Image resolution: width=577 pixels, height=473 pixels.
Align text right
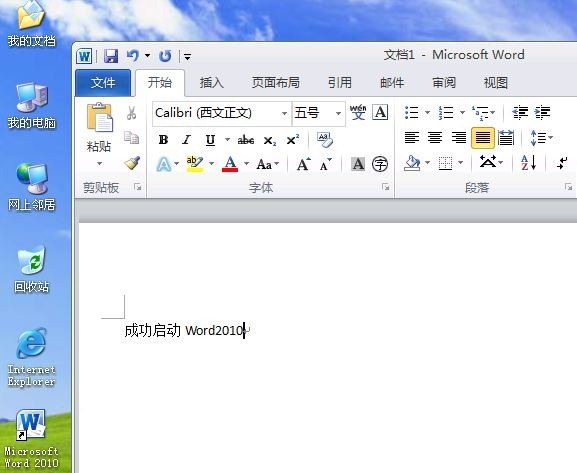point(459,138)
